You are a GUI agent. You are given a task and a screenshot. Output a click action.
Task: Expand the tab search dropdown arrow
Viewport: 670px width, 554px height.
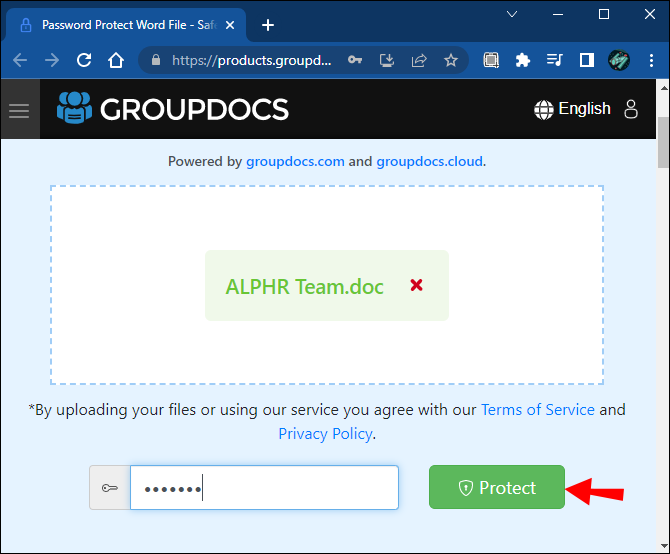pos(512,14)
